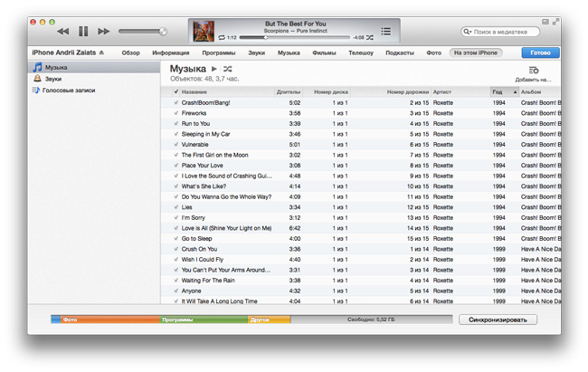Open the Фото tab
Image resolution: width=588 pixels, height=372 pixels.
pyautogui.click(x=434, y=52)
